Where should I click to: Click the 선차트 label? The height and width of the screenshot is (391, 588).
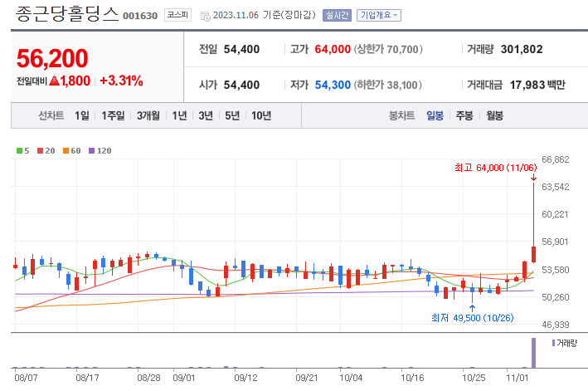[51, 115]
